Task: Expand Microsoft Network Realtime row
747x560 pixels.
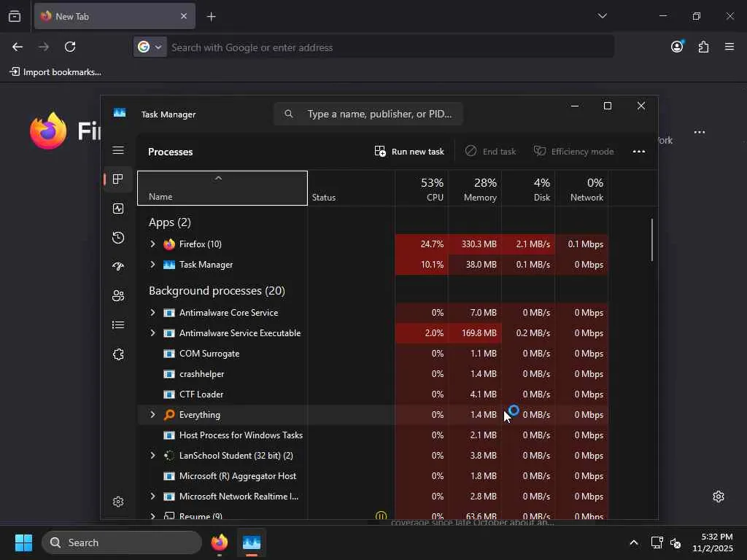Action: coord(152,496)
